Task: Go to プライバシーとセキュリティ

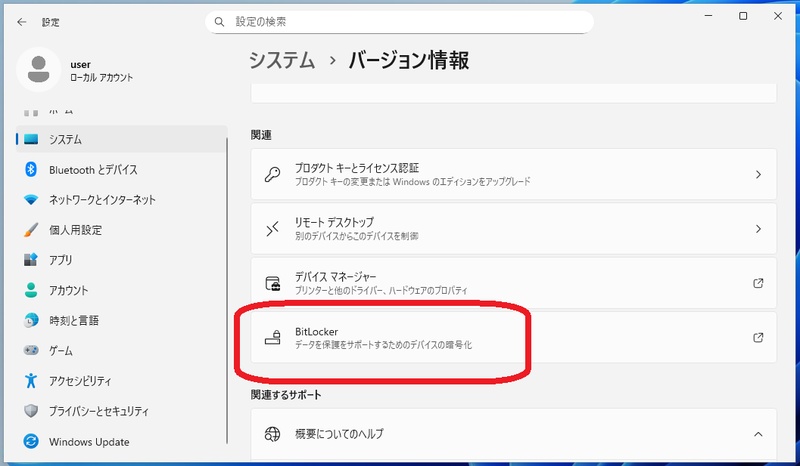Action: 121,411
